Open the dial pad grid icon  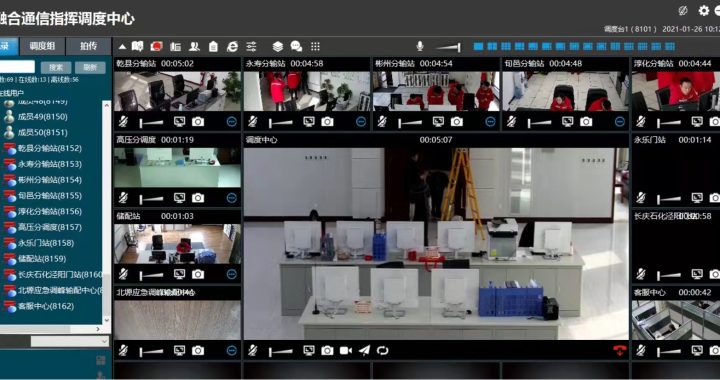point(315,46)
